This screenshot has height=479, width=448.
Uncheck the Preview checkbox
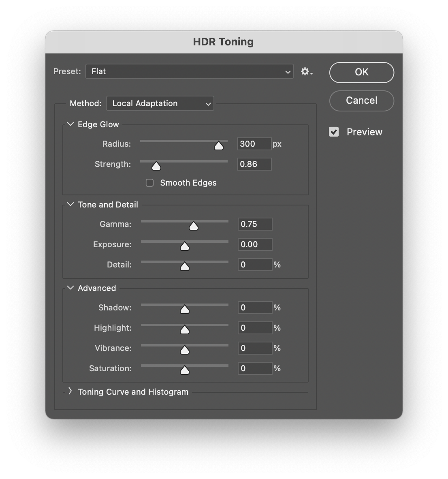tap(334, 132)
